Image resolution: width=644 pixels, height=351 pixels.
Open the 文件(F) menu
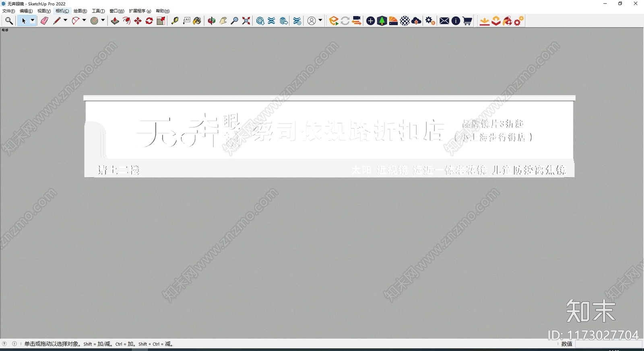pos(8,11)
